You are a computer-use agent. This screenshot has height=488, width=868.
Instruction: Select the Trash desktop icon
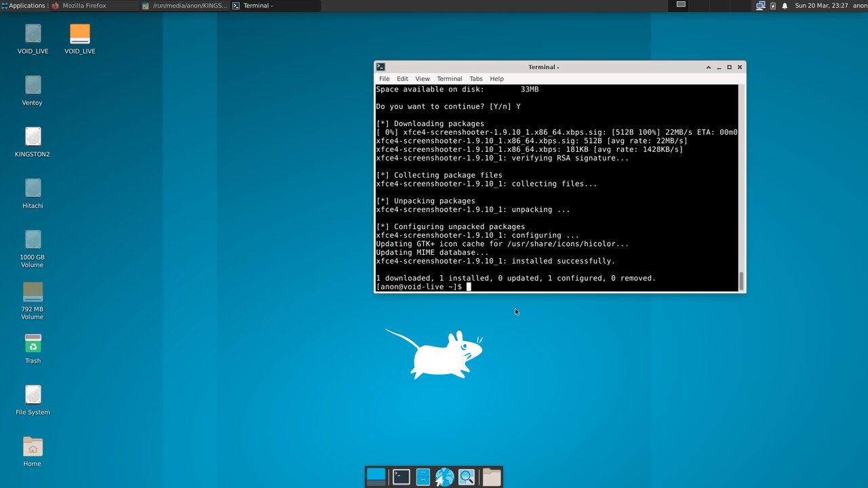tap(33, 348)
